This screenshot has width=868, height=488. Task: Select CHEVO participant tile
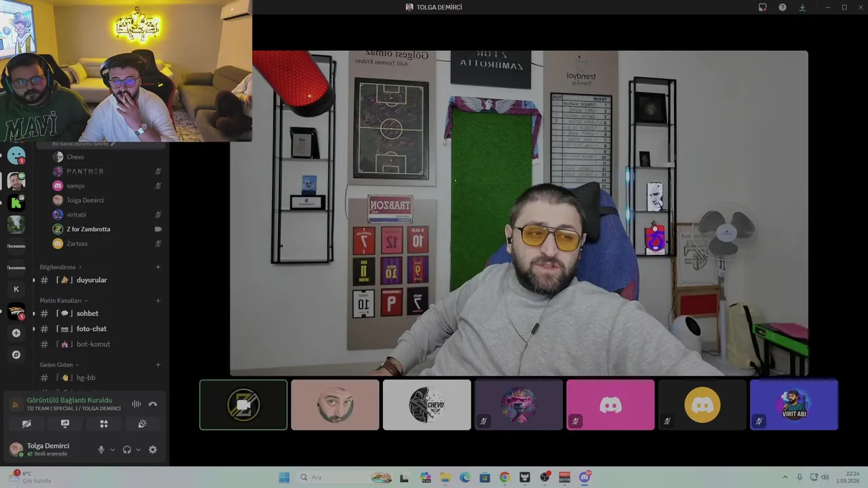pos(427,405)
